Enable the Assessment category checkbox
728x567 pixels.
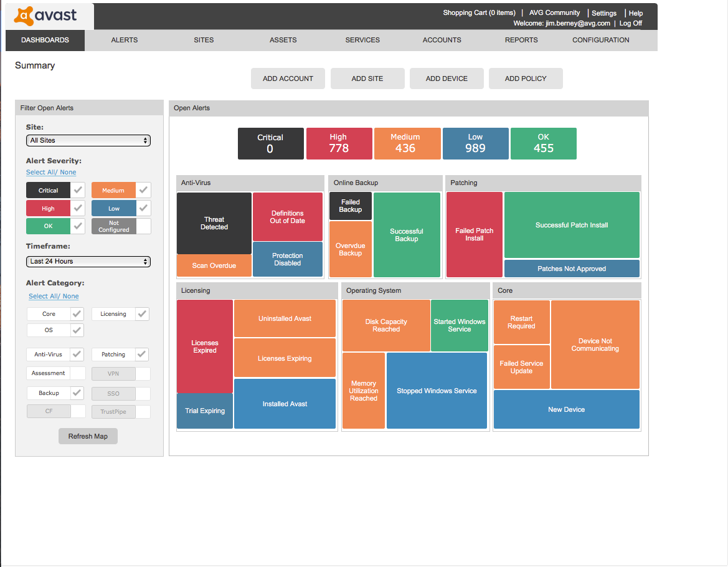tap(78, 373)
